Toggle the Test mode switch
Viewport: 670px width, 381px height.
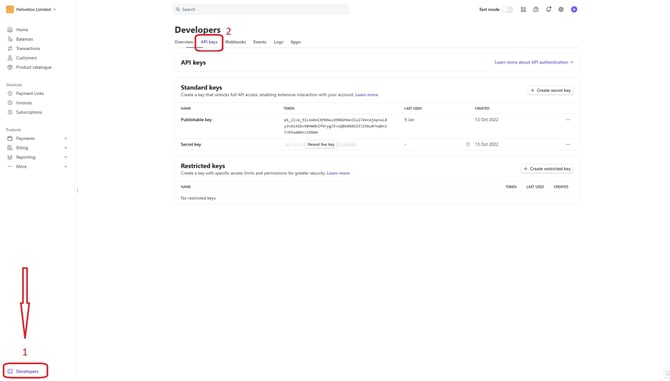[x=507, y=9]
